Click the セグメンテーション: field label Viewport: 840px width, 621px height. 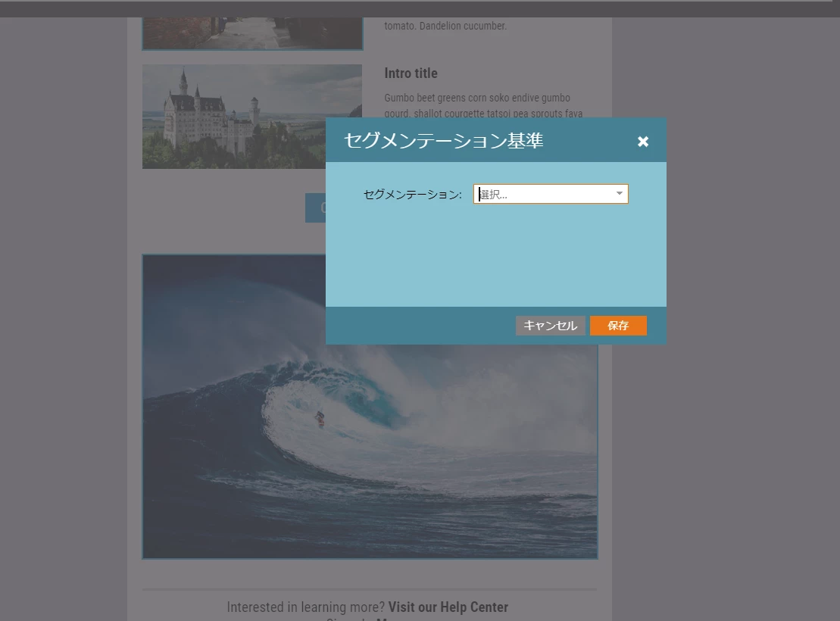[x=413, y=195]
